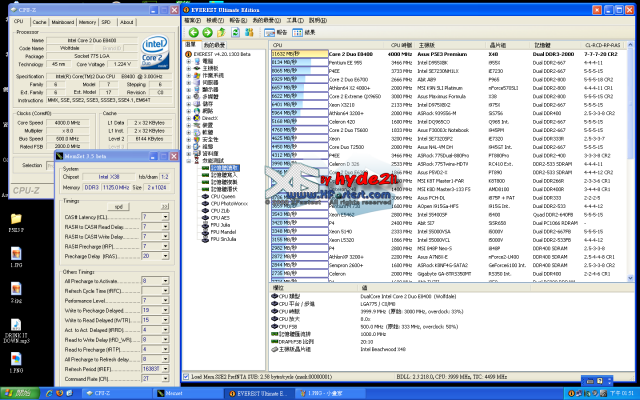Open the RAS# Precharge (tRP) dropdown

click(165, 246)
